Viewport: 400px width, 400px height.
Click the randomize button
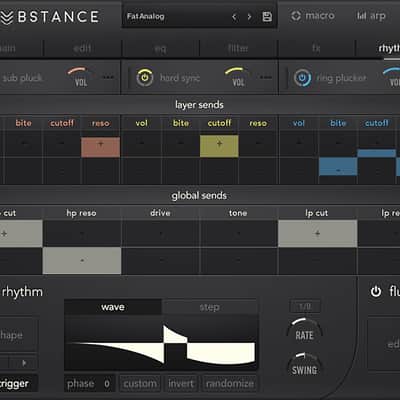coord(230,384)
